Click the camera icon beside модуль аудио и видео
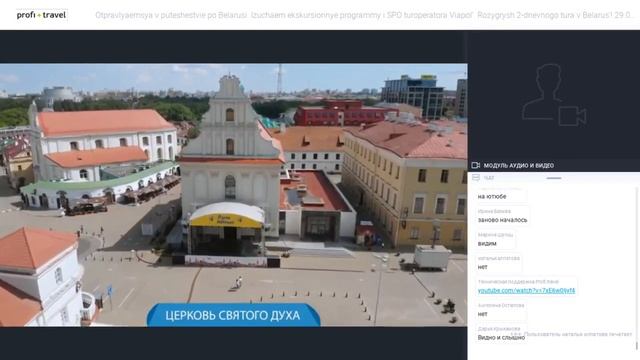Viewport: 640px width, 360px height. click(476, 165)
